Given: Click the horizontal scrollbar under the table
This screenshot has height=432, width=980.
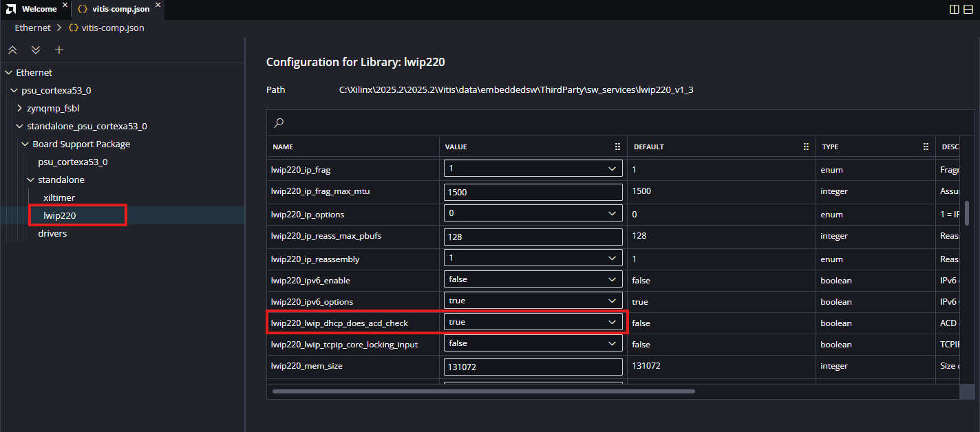Looking at the screenshot, I should point(483,391).
